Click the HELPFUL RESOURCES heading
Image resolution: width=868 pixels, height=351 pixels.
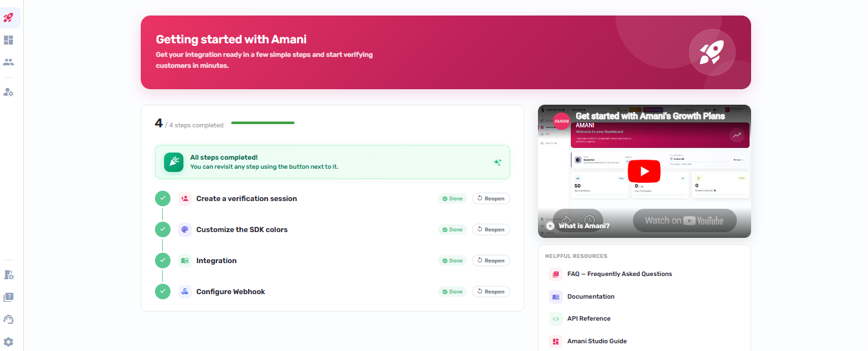(576, 256)
